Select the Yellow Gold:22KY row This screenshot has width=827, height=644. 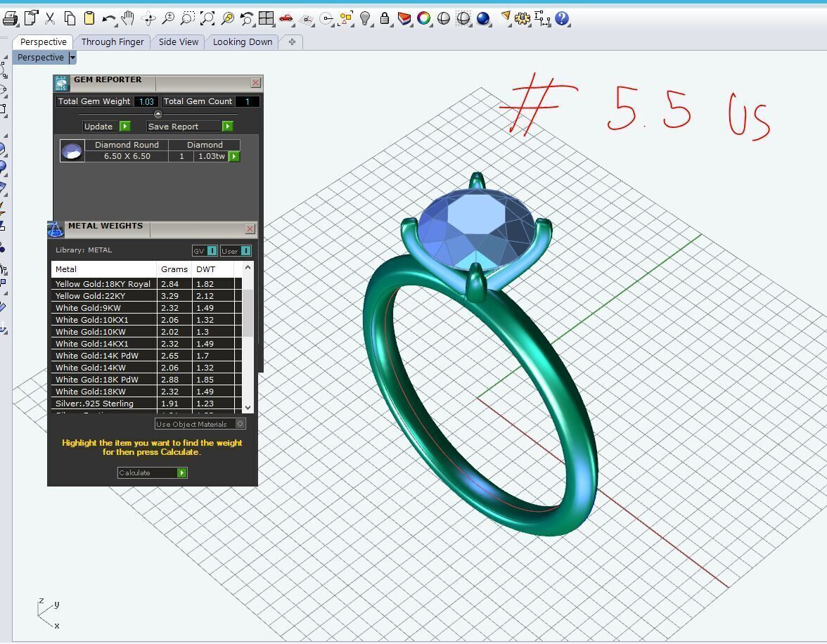[x=146, y=296]
